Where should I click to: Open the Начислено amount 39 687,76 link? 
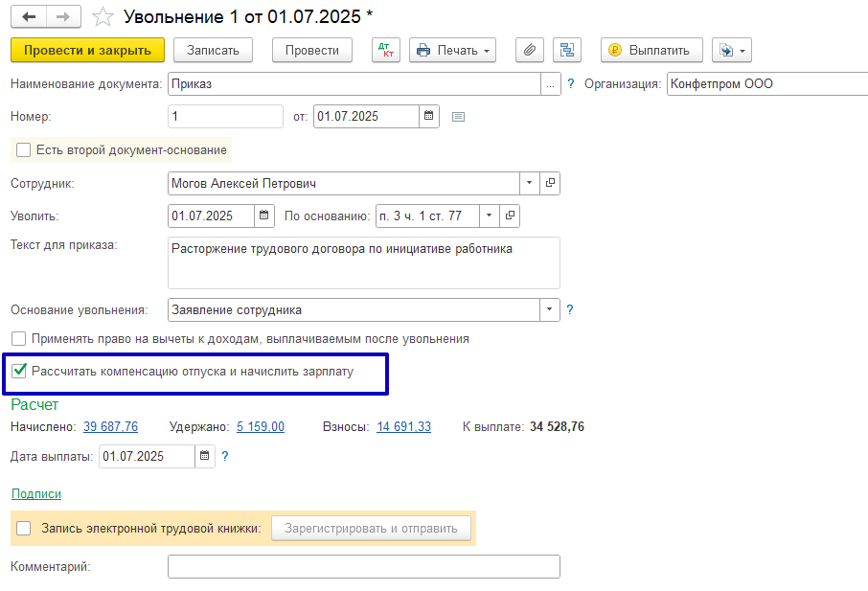click(110, 426)
